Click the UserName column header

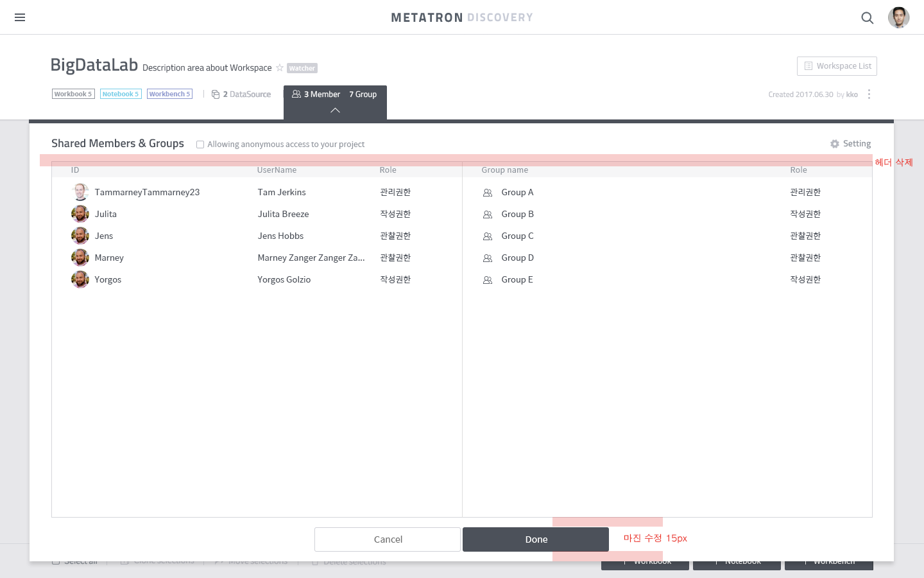(277, 170)
